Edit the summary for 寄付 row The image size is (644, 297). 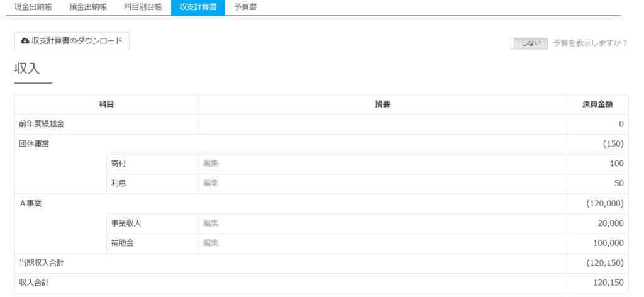click(210, 164)
